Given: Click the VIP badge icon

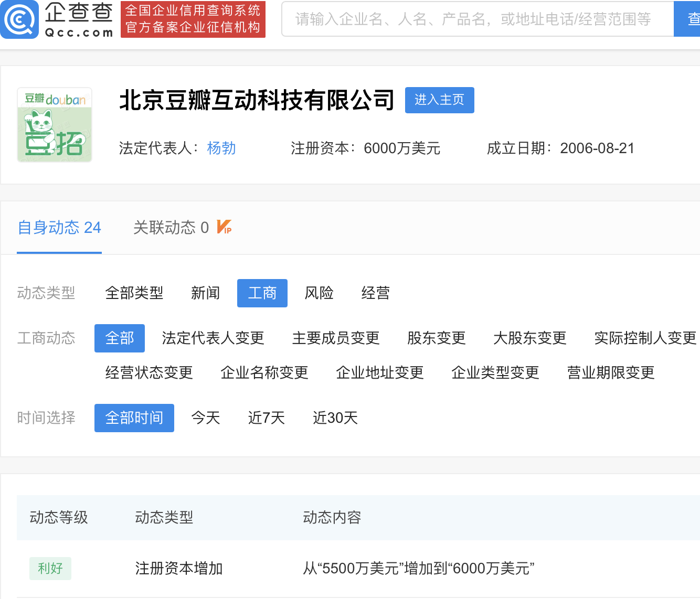Looking at the screenshot, I should 224,227.
